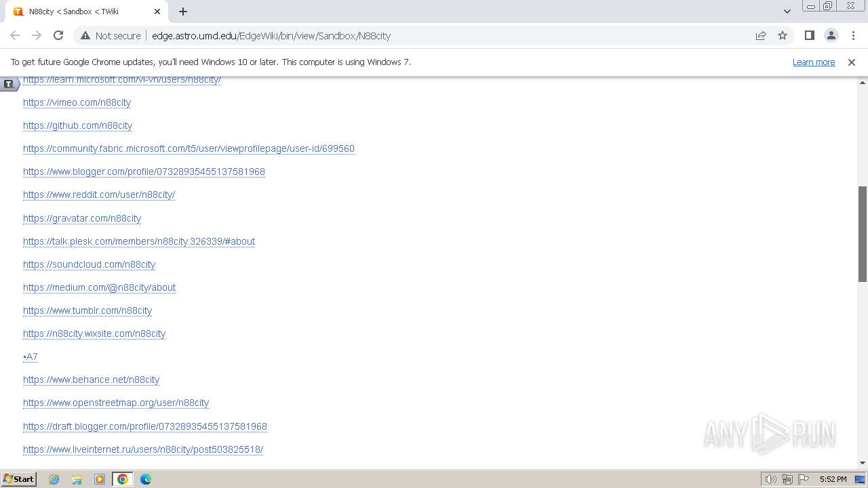The image size is (868, 488).
Task: Open the draft.blogger.com profile link
Action: 145,426
